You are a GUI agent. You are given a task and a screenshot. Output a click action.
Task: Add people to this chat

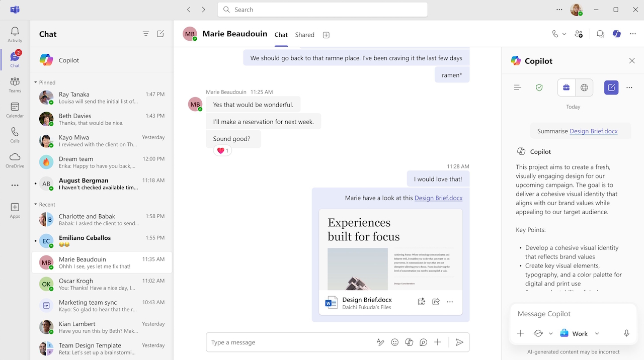[579, 34]
